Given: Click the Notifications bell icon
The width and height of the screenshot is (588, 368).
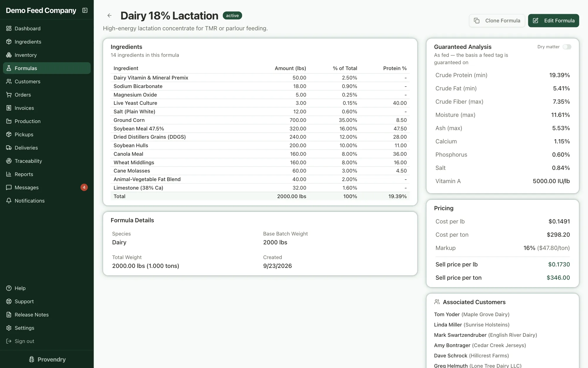Looking at the screenshot, I should click(x=9, y=201).
